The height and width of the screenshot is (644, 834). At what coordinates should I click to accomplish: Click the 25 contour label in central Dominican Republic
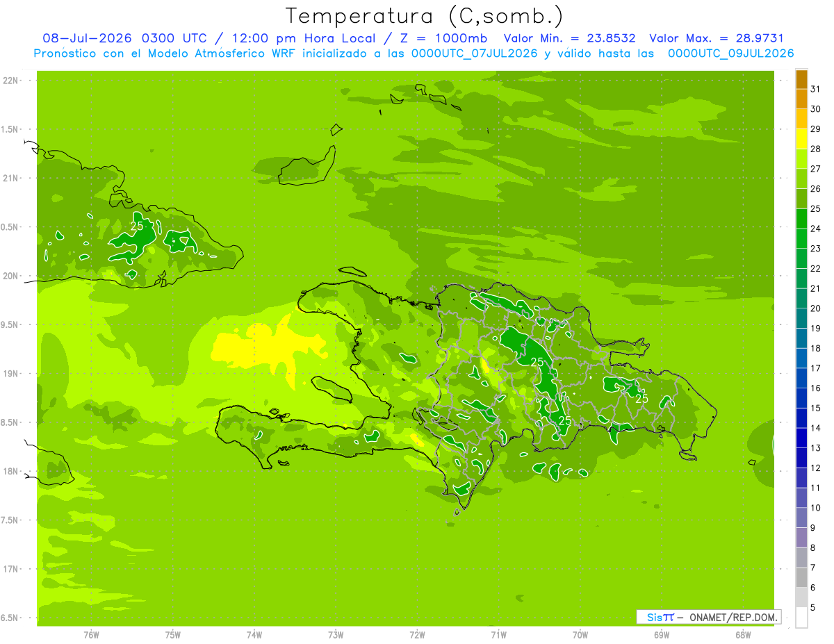537,362
